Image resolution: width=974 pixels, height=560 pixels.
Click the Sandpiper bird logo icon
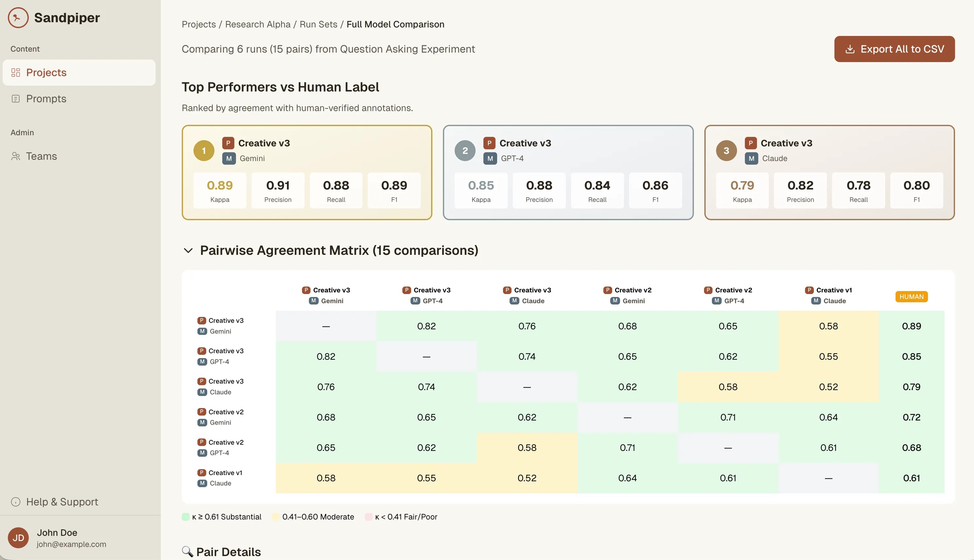[x=18, y=17]
